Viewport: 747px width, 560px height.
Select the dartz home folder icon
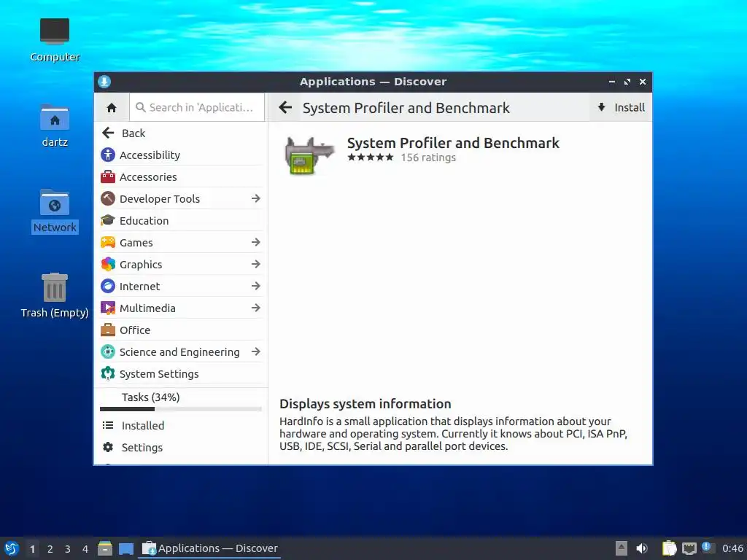click(55, 117)
